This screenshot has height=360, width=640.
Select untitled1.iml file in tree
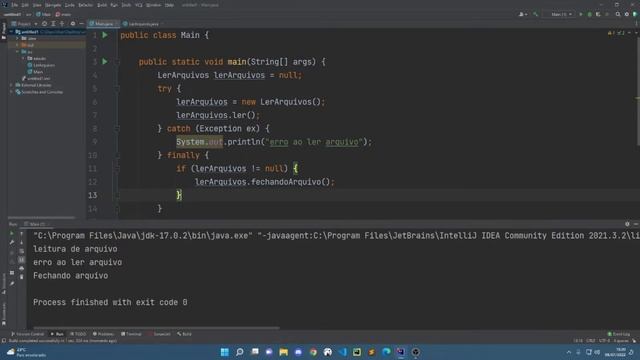36,78
